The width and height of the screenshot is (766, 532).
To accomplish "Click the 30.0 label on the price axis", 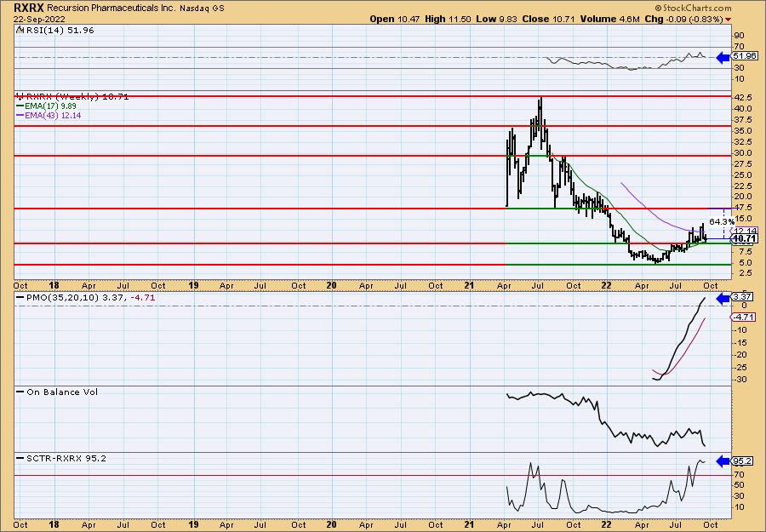I will click(x=742, y=153).
